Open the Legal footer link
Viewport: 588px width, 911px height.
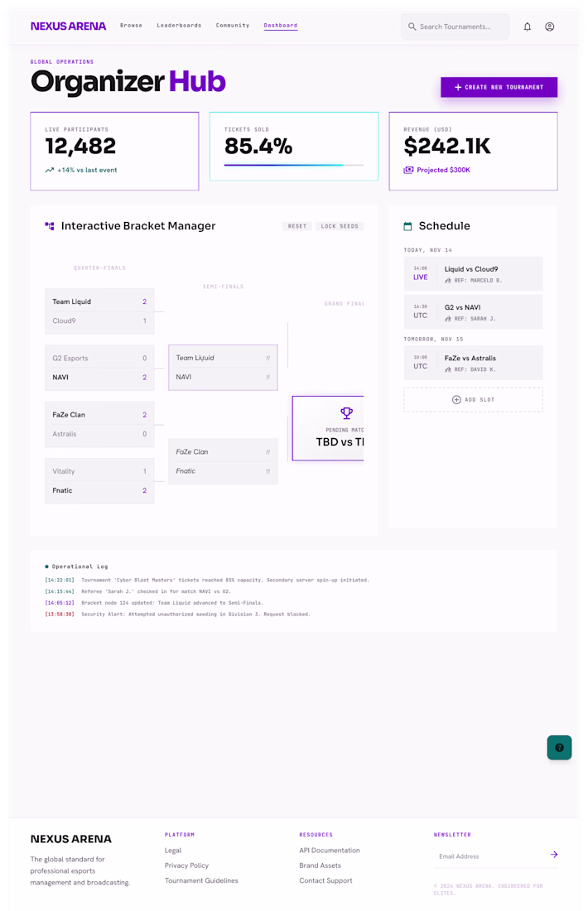[173, 850]
